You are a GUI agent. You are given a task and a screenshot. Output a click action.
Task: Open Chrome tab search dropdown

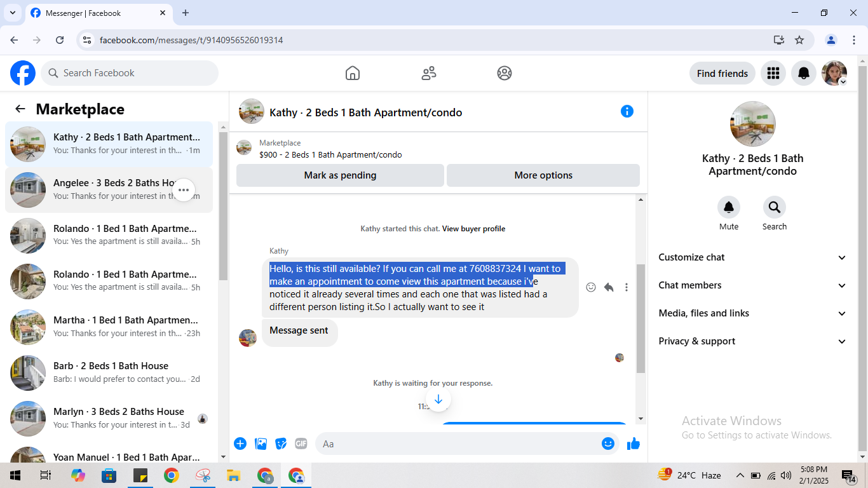coord(12,13)
